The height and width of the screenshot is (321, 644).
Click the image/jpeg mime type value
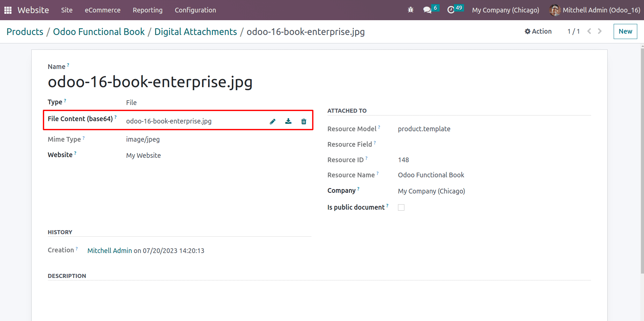click(x=143, y=139)
